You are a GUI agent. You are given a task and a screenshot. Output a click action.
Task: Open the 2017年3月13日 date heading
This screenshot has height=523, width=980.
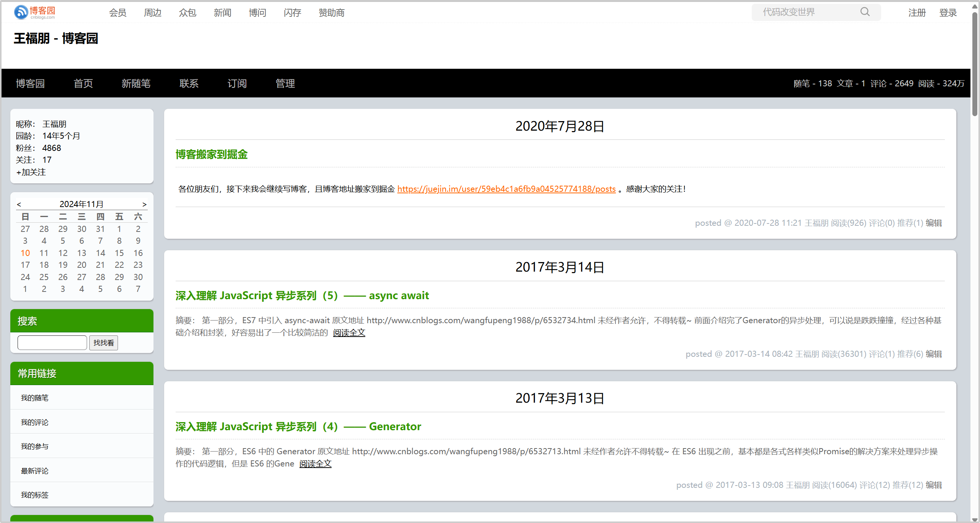(560, 398)
